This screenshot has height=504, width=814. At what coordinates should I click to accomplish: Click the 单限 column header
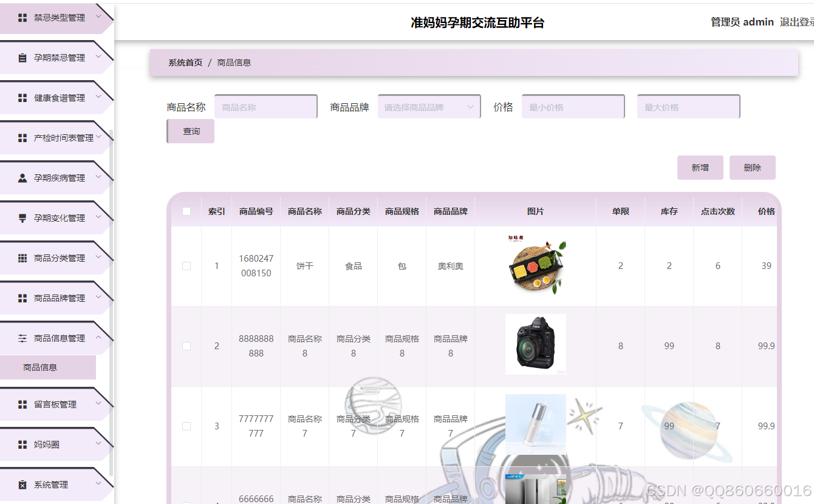click(x=621, y=211)
